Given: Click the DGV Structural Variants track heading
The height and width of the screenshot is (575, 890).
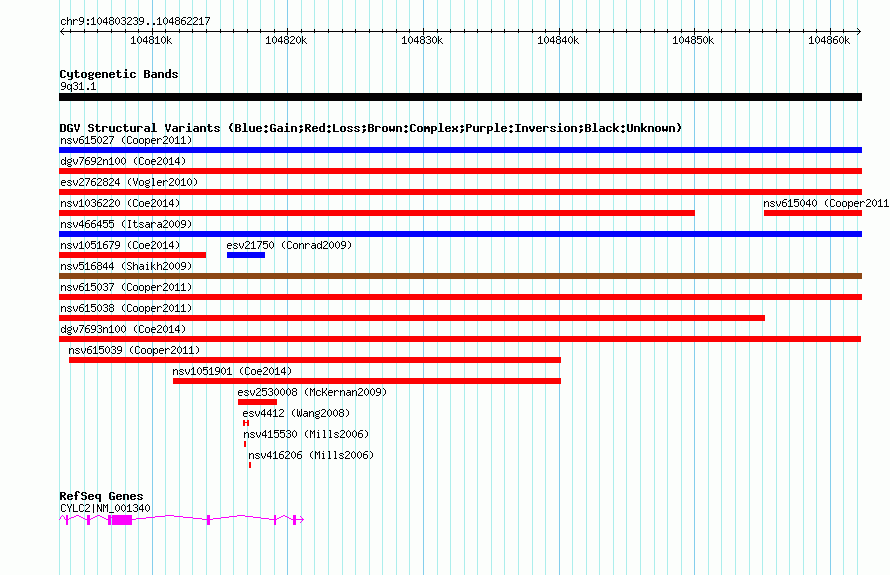Looking at the screenshot, I should click(x=371, y=128).
